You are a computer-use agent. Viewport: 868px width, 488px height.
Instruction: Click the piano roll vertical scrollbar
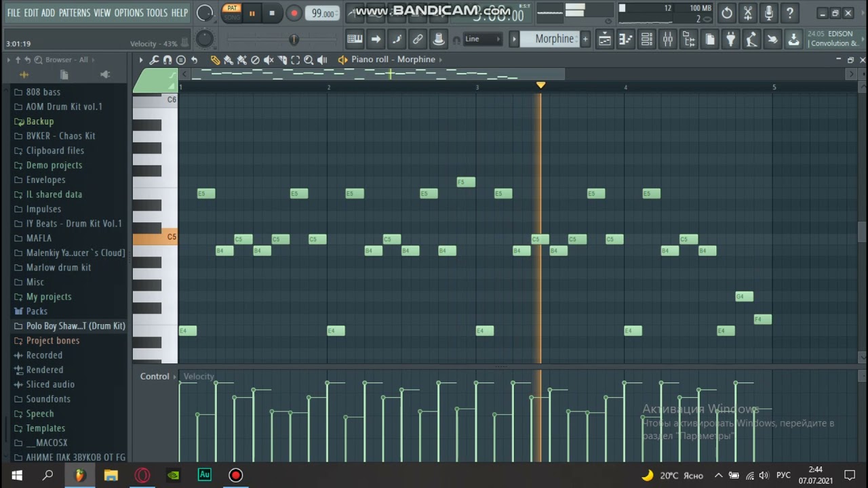coord(862,231)
